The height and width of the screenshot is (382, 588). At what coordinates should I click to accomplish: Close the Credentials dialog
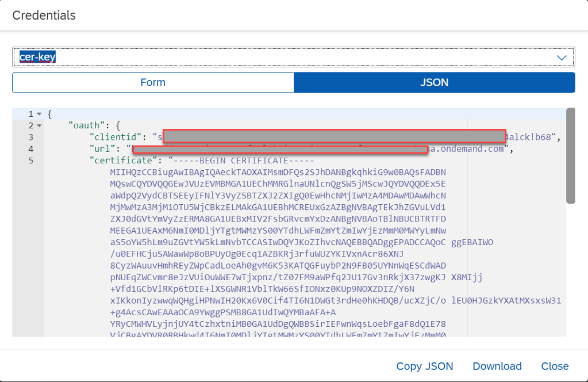click(x=555, y=366)
